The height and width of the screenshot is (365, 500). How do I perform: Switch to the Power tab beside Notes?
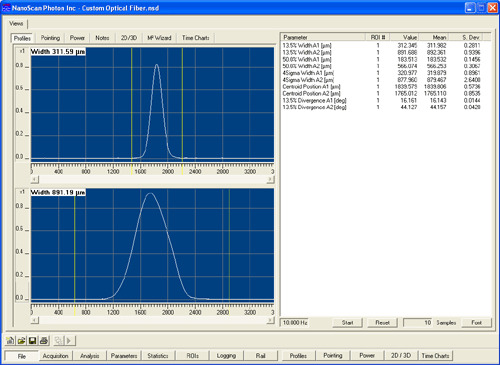click(77, 38)
